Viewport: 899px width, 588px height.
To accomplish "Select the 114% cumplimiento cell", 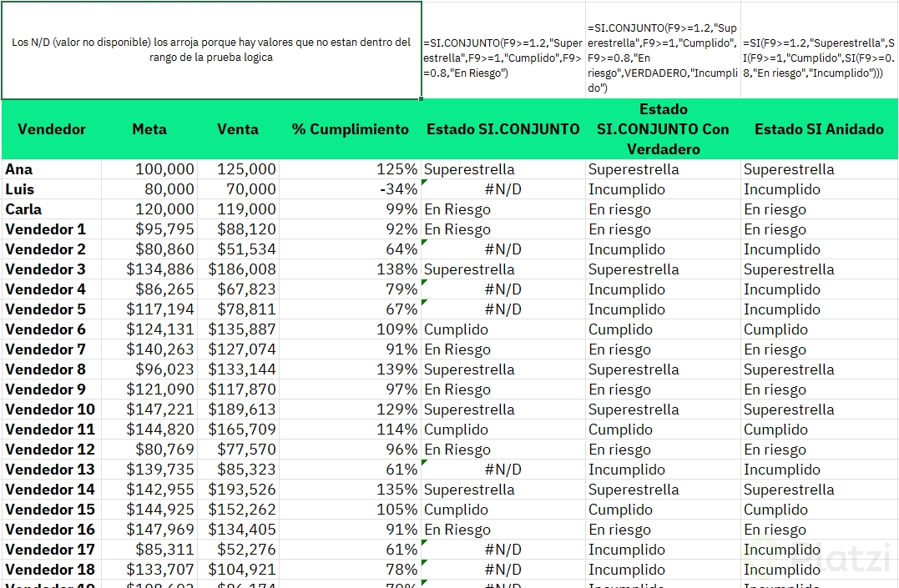I will (351, 430).
